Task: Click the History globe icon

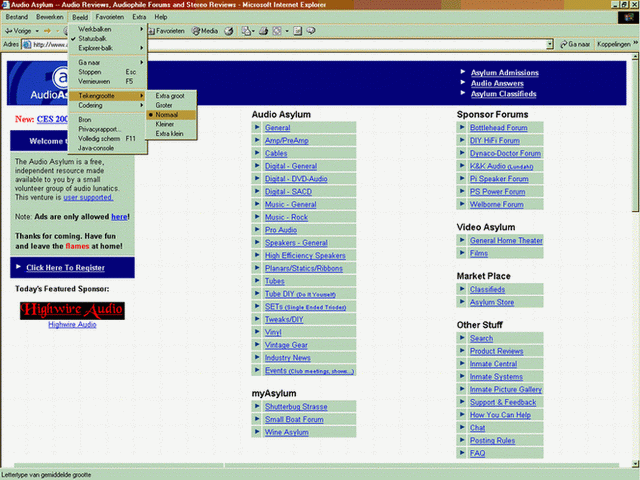Action: [x=229, y=31]
